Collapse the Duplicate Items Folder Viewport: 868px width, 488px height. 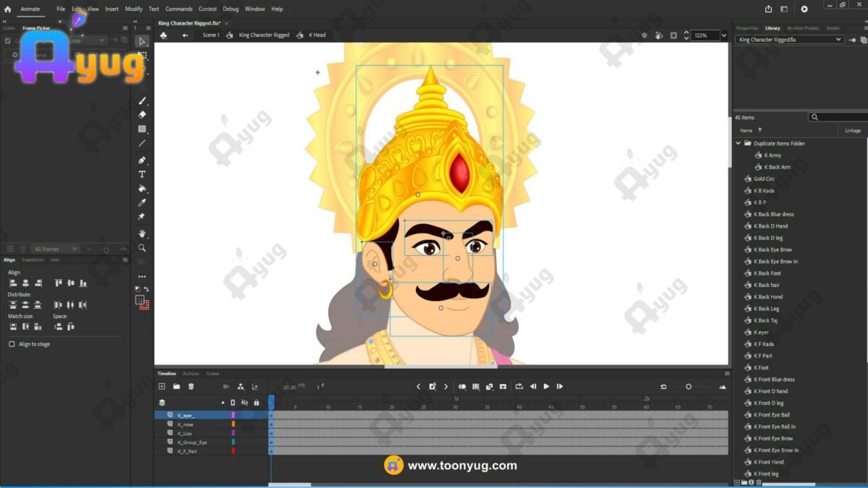[739, 143]
